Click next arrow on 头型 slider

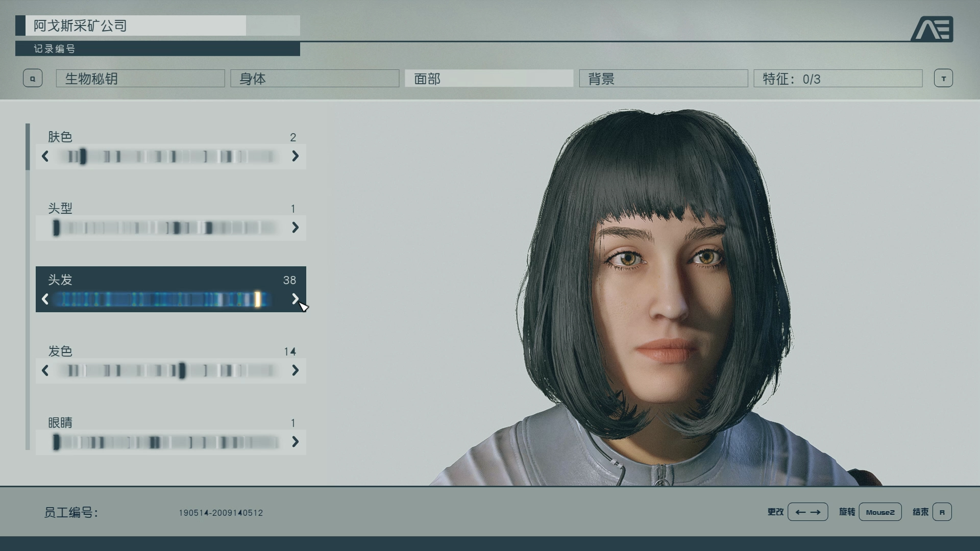click(295, 228)
